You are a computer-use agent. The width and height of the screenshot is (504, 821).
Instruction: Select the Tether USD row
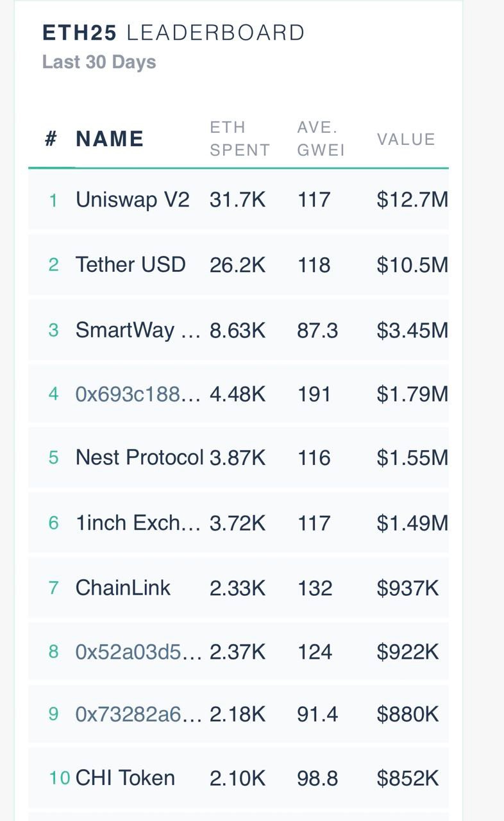click(x=239, y=265)
